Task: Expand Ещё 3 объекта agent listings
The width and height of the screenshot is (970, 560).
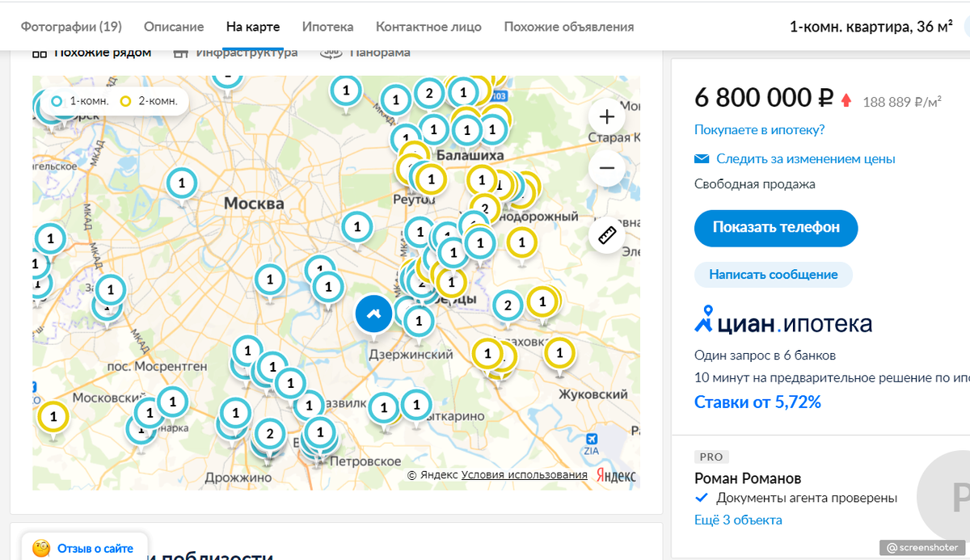Action: [736, 520]
